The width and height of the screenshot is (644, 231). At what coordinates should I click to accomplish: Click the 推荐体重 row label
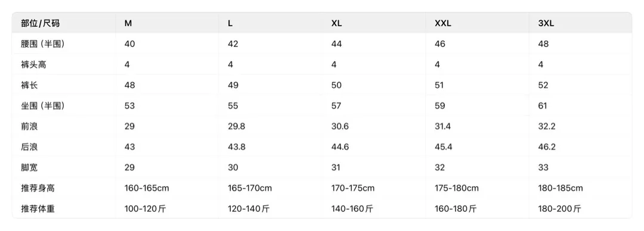click(38, 209)
